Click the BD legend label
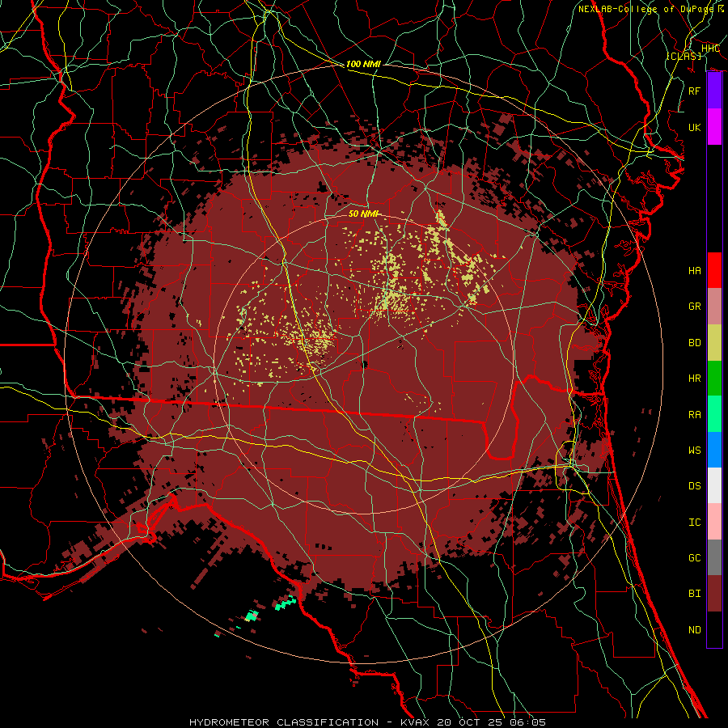Viewport: 728px width, 728px height. coord(695,343)
